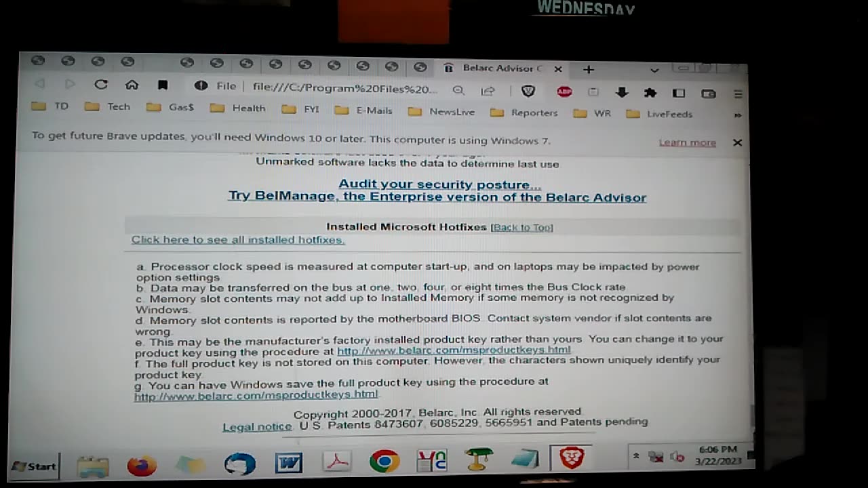Viewport: 868px width, 488px height.
Task: Open msproductkeys link in note e
Action: coord(454,350)
